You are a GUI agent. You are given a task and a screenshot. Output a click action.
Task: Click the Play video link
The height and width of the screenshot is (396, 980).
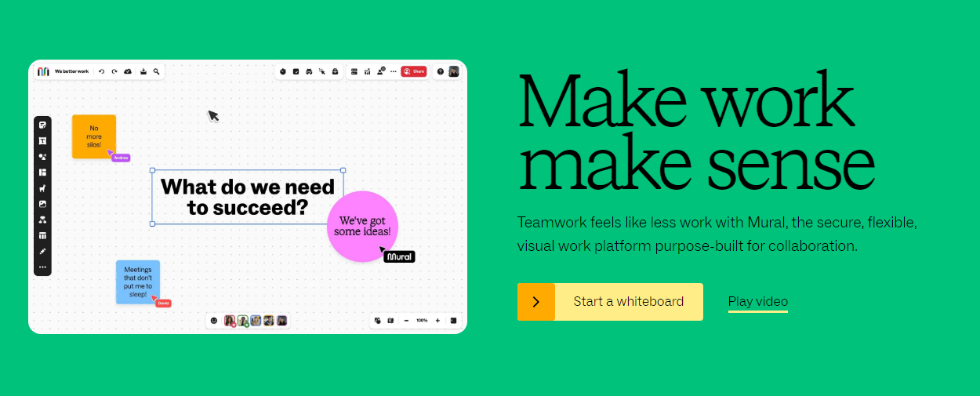tap(757, 302)
